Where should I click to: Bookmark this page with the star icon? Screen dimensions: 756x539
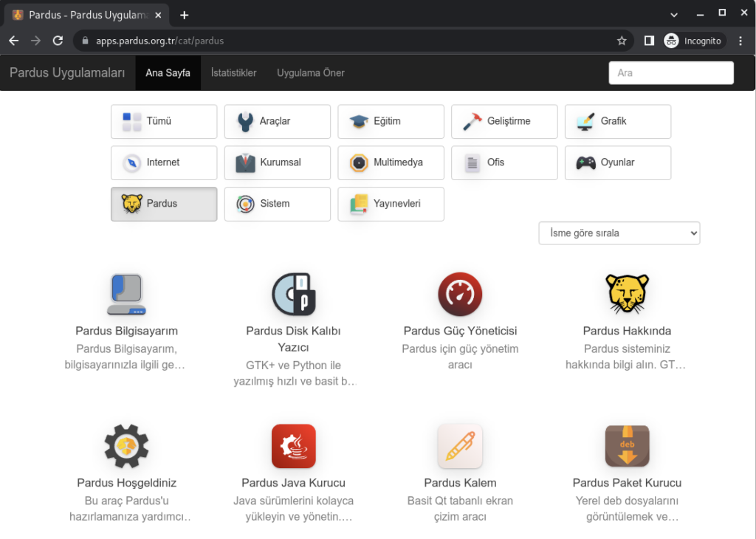(622, 41)
